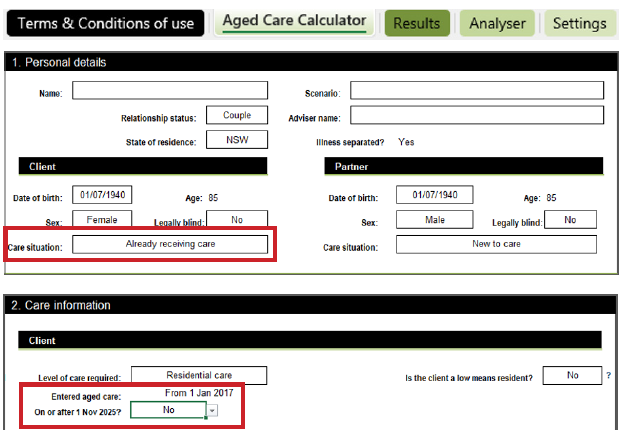This screenshot has height=439, width=628.
Task: Toggle the partner's Legally blind value
Action: [570, 220]
